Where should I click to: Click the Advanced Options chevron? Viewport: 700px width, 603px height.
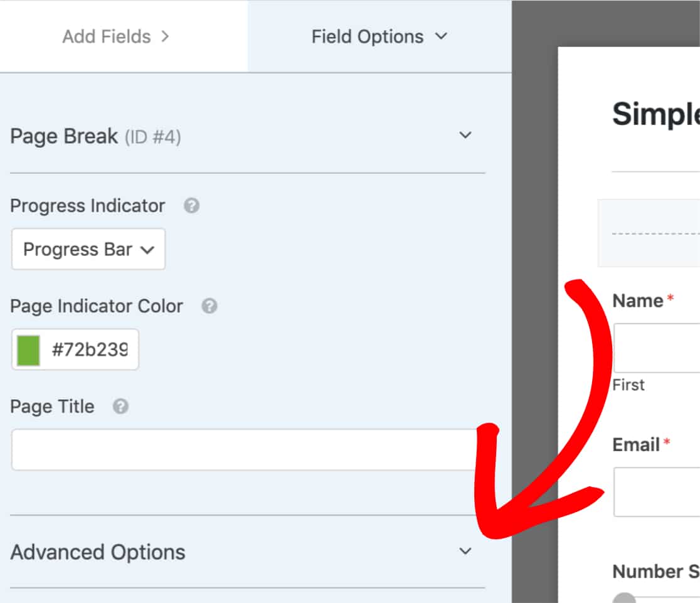click(x=465, y=551)
